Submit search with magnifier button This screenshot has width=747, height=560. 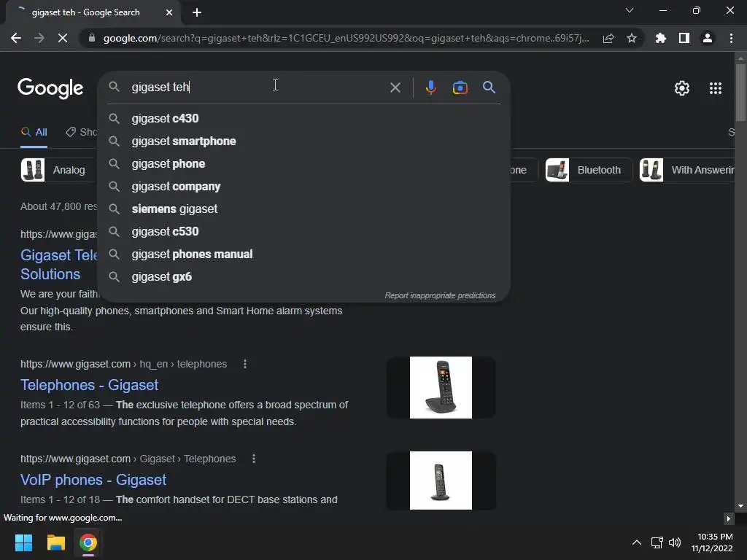point(489,87)
